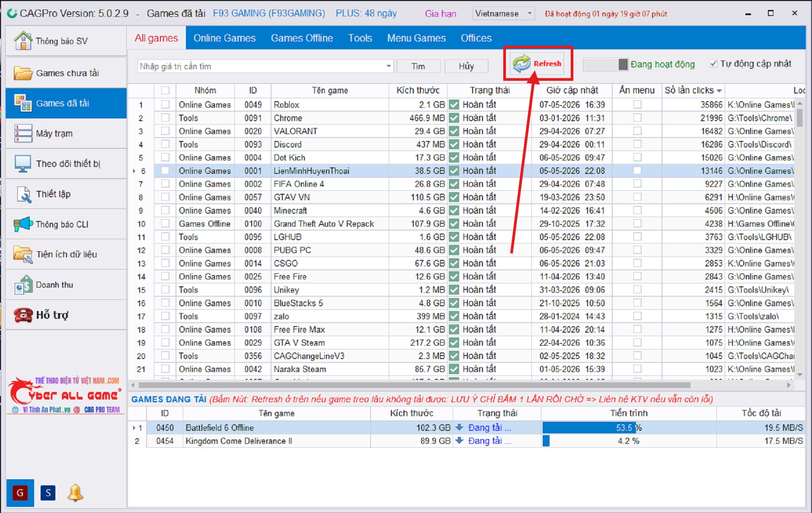Click green status check for Discord
The height and width of the screenshot is (513, 812).
click(x=454, y=144)
